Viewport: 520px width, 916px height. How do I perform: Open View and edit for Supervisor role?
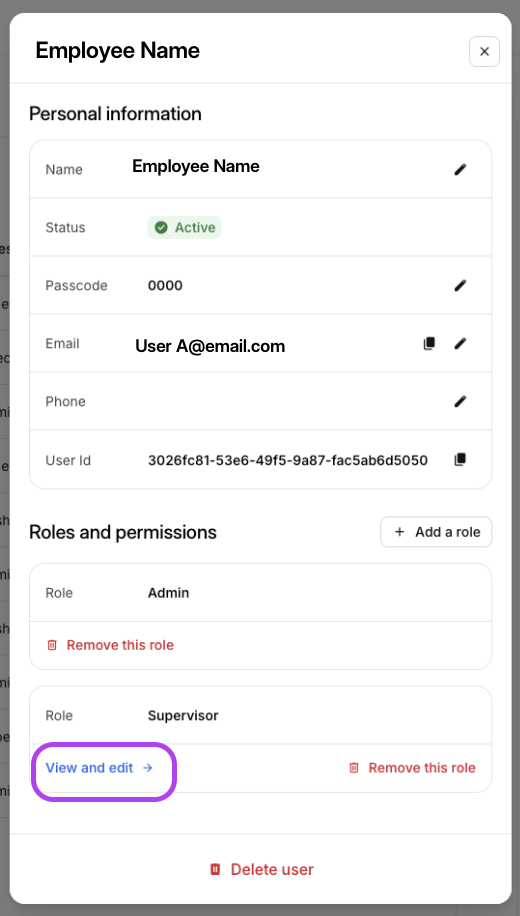[x=99, y=768]
